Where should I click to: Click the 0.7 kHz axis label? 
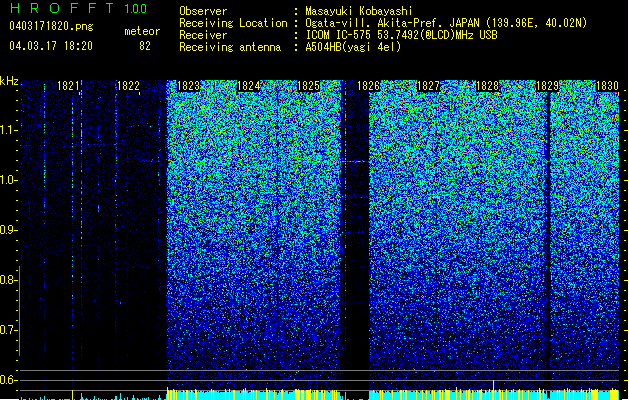point(8,330)
